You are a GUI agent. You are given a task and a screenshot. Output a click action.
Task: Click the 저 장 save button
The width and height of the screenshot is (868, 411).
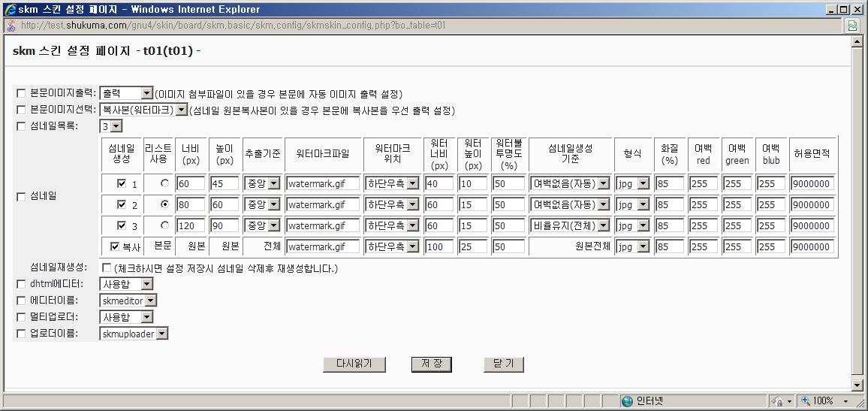[x=431, y=364]
